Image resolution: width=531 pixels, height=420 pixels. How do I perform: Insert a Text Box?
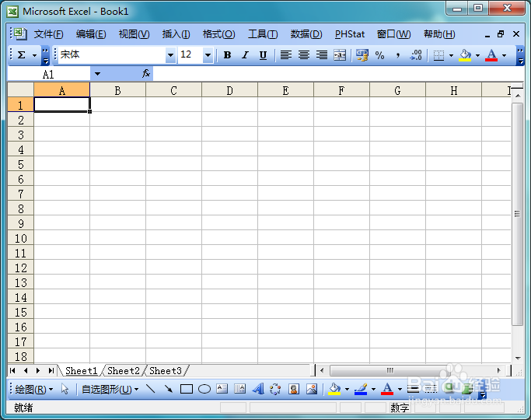222,389
